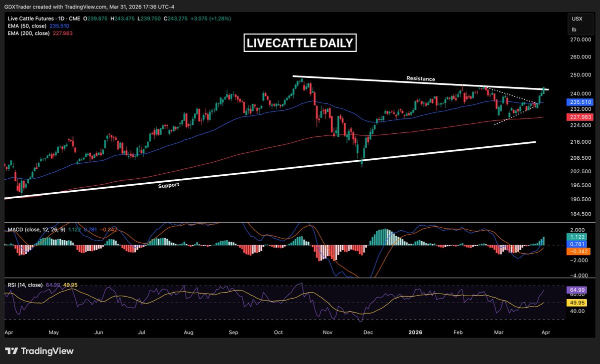Click the 2026 year label on time axis
The height and width of the screenshot is (364, 600).
point(416,332)
